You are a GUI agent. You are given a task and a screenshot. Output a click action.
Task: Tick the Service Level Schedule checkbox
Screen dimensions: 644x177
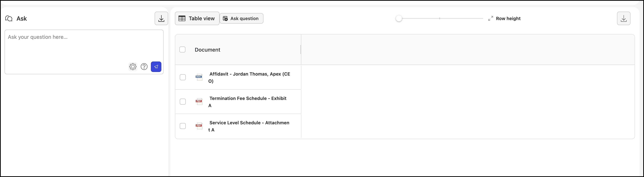point(183,126)
